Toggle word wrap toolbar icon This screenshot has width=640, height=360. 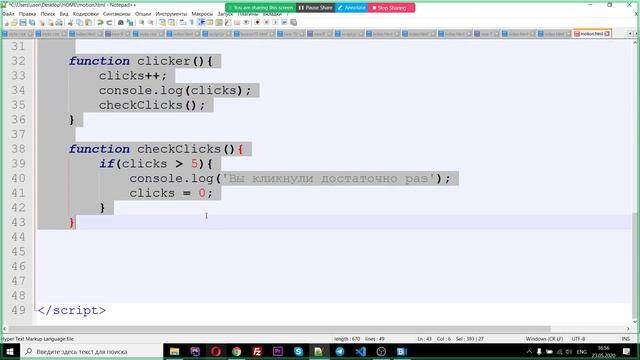(182, 22)
